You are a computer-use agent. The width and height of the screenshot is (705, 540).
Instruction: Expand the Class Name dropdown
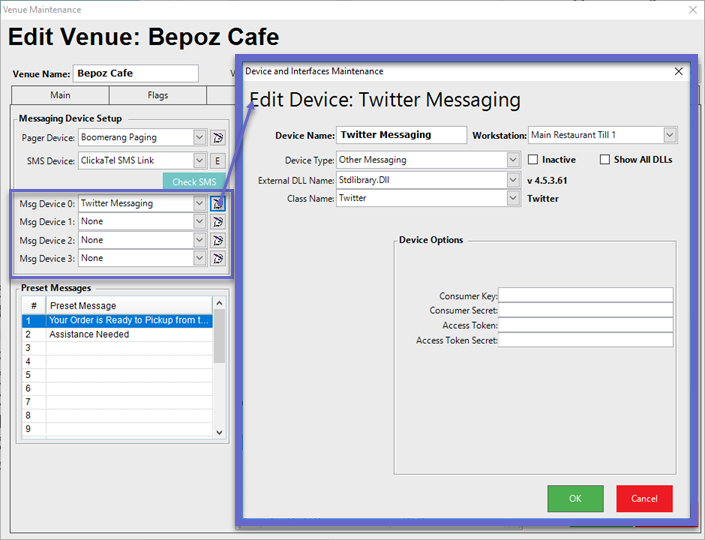point(511,199)
